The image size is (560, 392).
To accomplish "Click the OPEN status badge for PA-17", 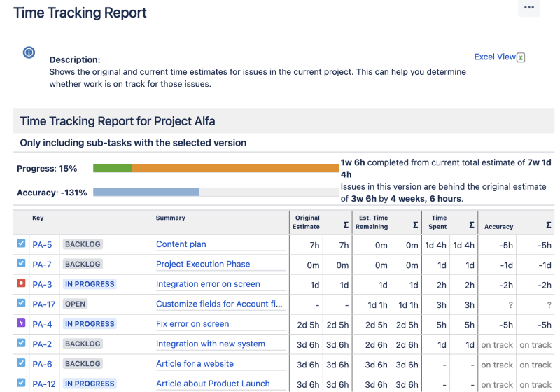I will tap(75, 304).
